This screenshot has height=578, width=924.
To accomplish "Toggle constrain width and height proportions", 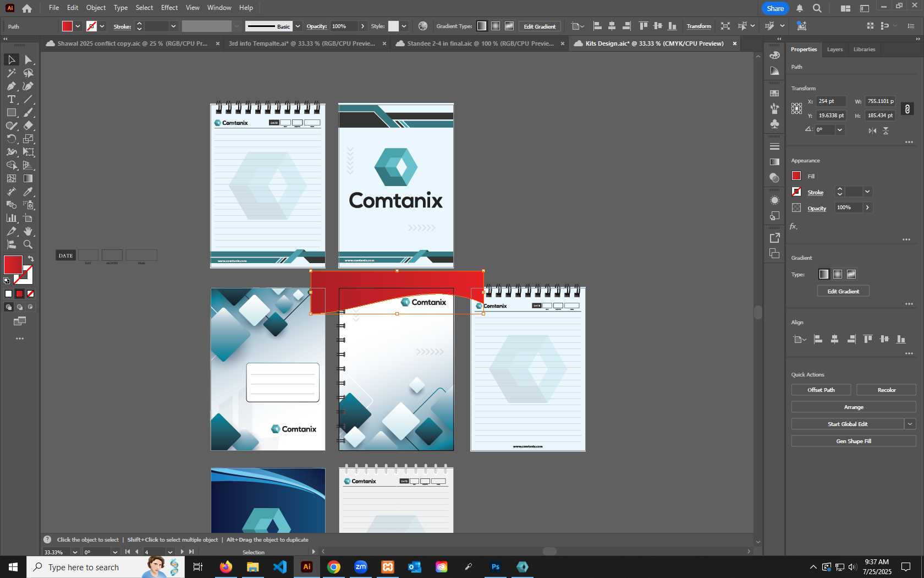I will tap(908, 108).
